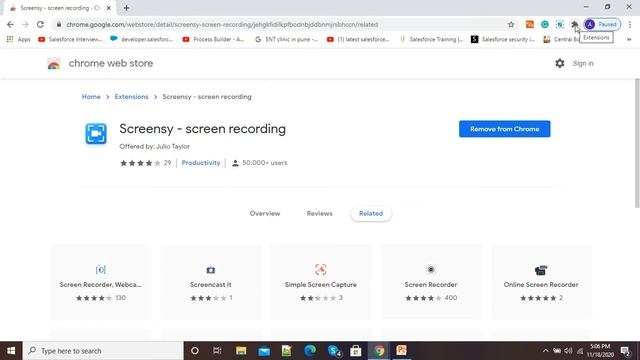
Task: Open the Productivity category link
Action: pyautogui.click(x=201, y=162)
